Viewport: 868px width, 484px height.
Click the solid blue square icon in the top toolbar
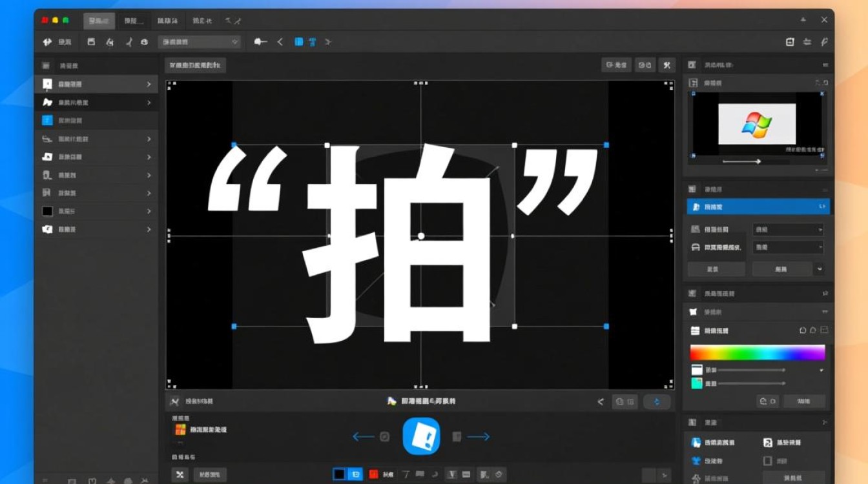pos(298,42)
